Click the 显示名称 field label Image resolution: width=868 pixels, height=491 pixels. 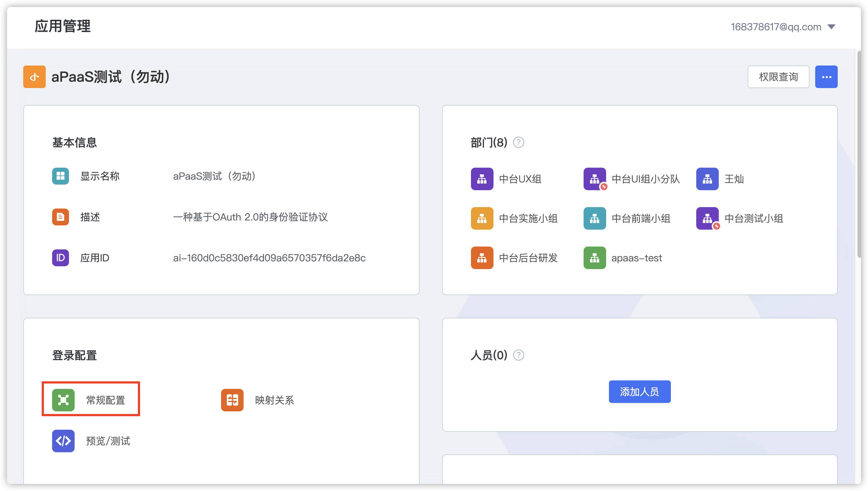pos(100,176)
